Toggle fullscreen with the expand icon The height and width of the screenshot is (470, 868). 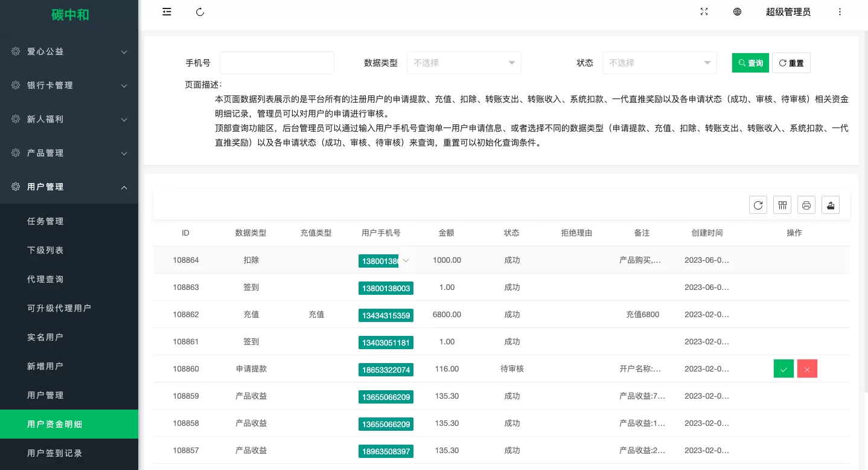pyautogui.click(x=704, y=11)
